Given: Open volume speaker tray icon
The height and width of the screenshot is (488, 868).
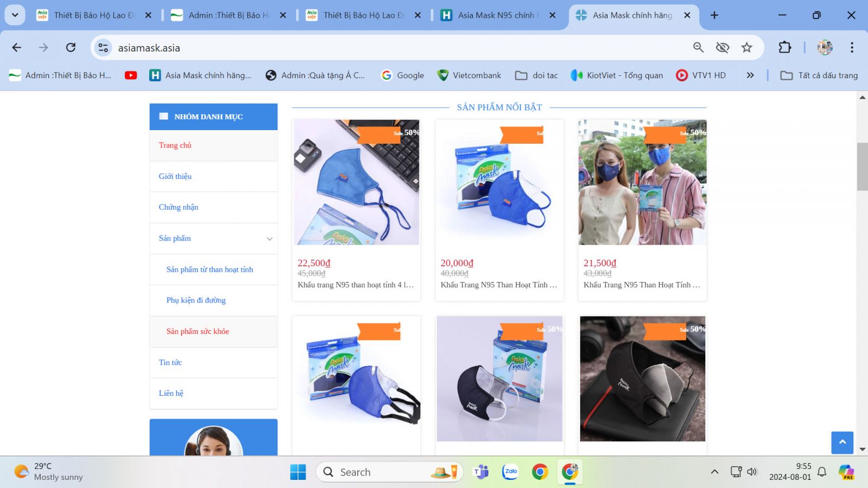Looking at the screenshot, I should click(x=752, y=472).
